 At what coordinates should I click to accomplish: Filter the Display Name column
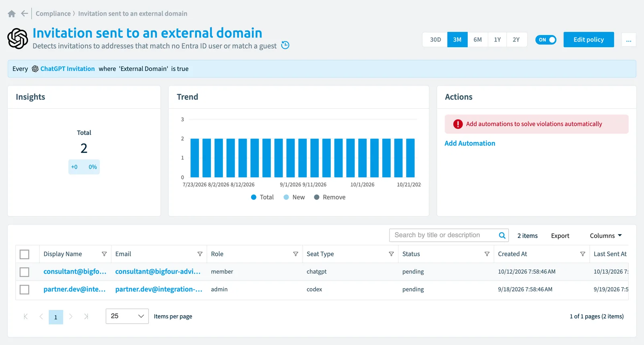(x=104, y=254)
